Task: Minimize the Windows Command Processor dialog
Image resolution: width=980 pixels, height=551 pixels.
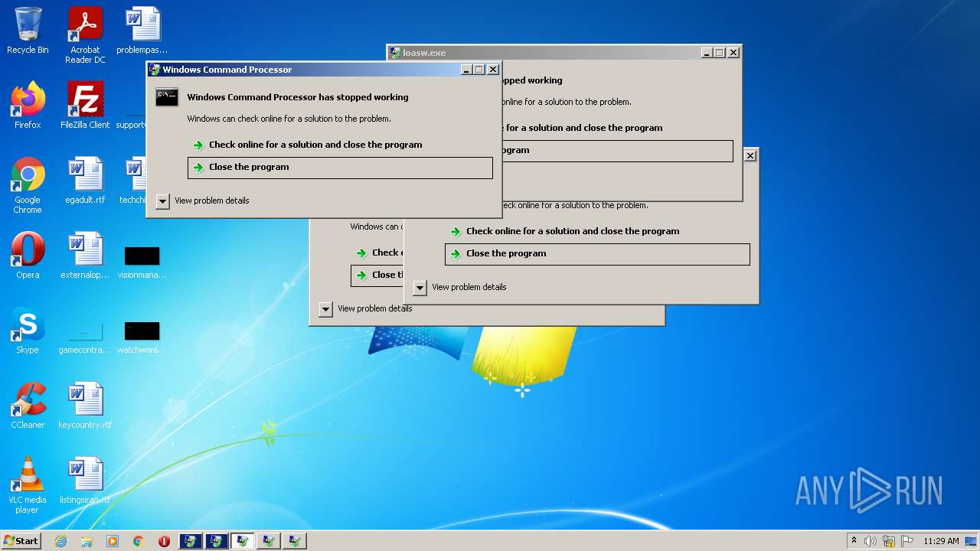Action: [466, 70]
